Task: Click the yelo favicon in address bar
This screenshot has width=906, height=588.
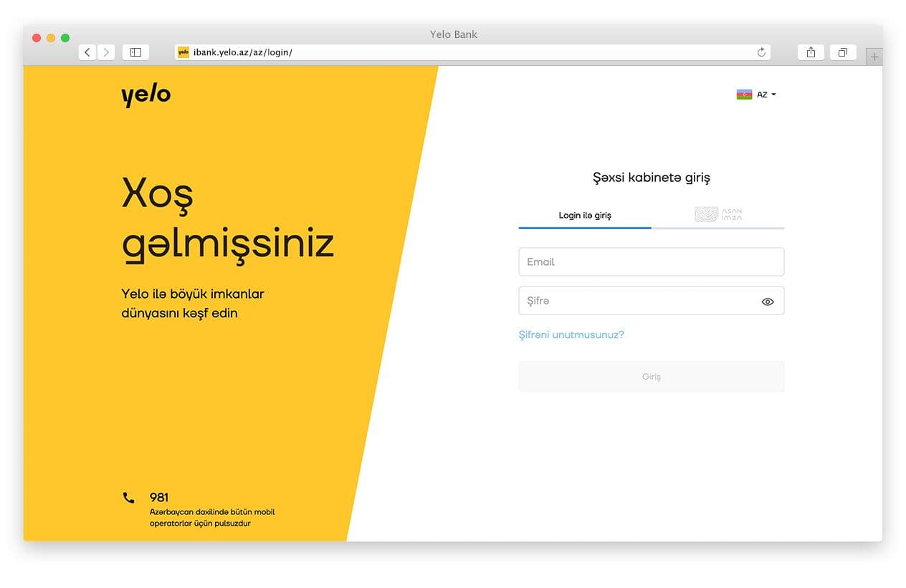Action: pyautogui.click(x=183, y=52)
